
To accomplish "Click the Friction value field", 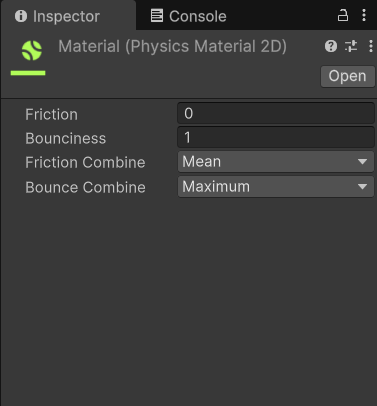I will click(x=276, y=113).
